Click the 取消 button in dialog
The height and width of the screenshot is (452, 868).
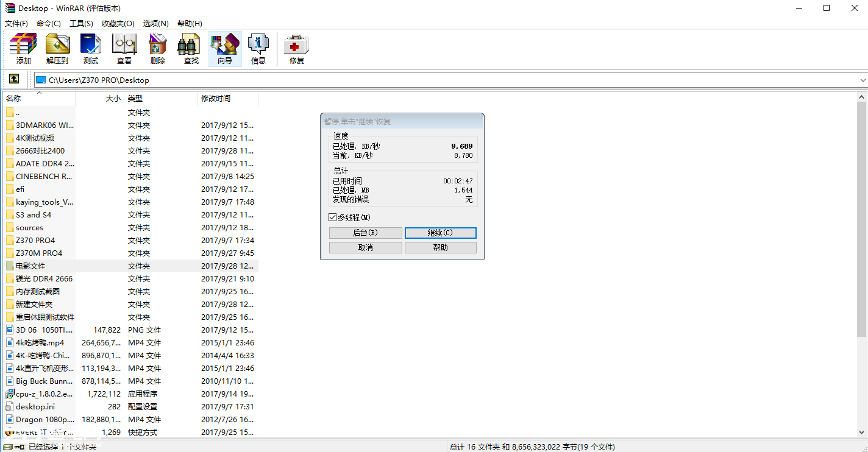pyautogui.click(x=366, y=247)
